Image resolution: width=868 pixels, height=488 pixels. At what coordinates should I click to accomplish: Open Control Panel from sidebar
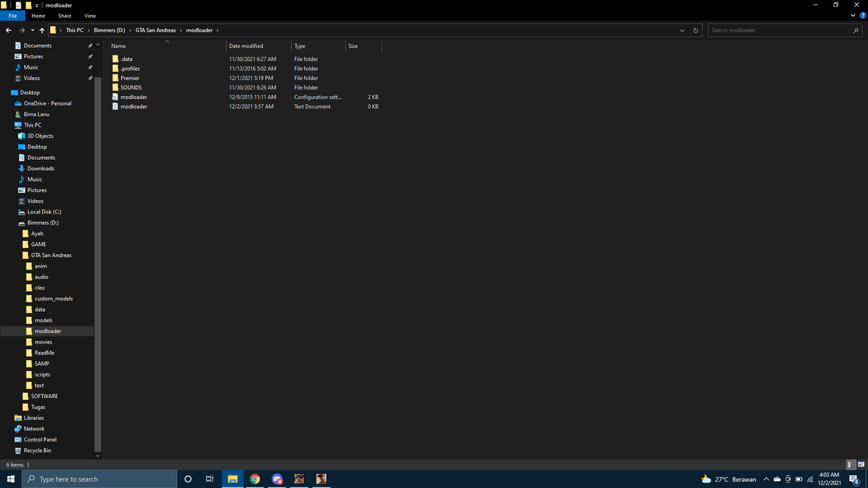[x=40, y=439]
